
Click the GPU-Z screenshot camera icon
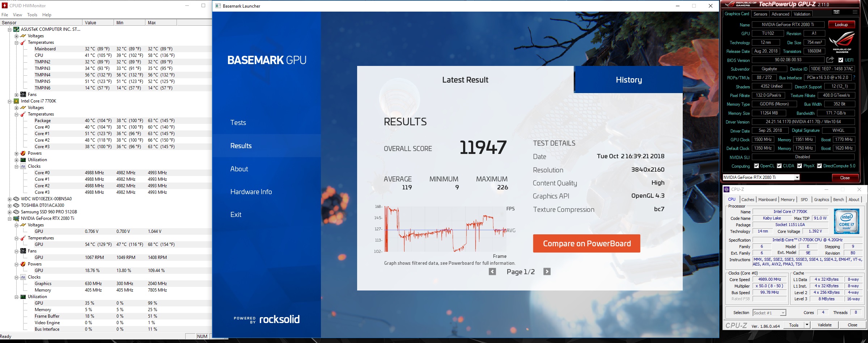point(837,12)
